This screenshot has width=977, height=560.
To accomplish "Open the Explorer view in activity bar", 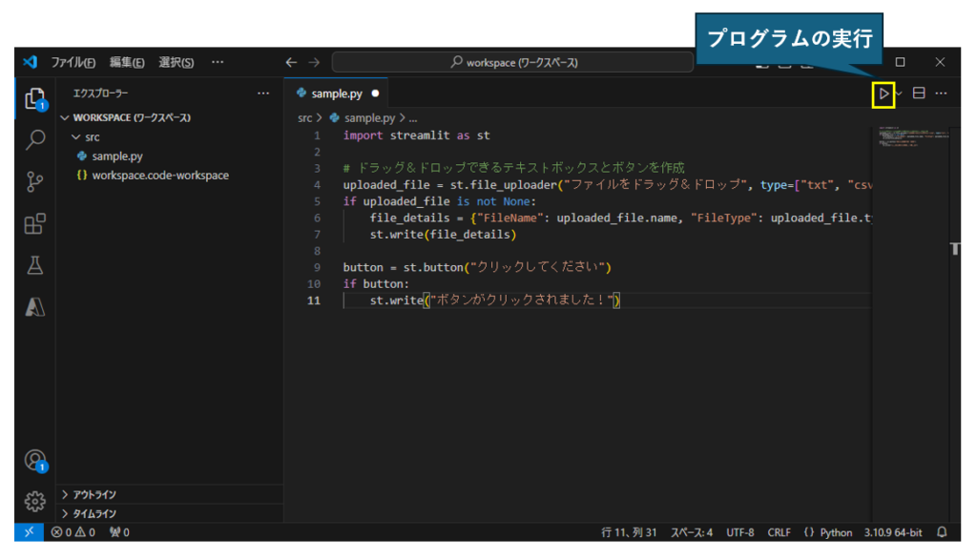I will coord(35,98).
